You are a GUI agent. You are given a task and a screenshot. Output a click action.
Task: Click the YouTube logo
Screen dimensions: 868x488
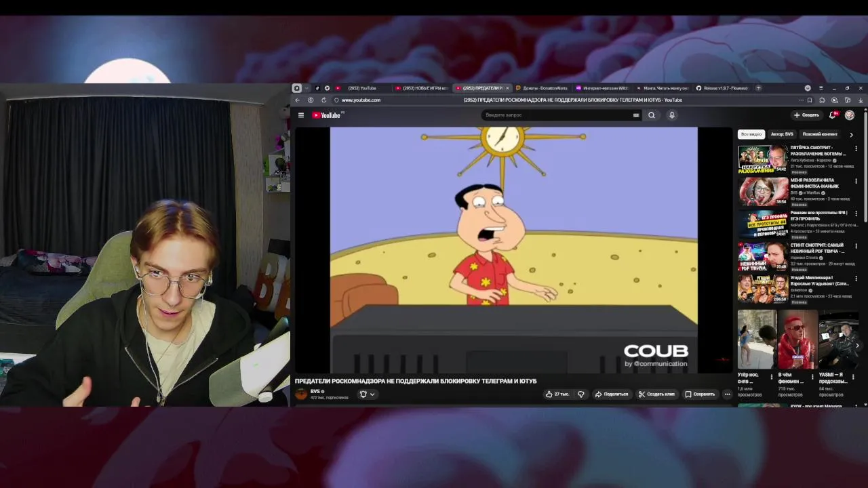click(327, 115)
